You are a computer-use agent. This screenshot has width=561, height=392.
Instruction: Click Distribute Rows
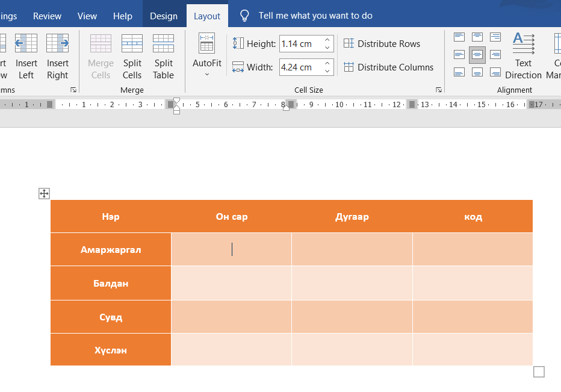tap(382, 44)
